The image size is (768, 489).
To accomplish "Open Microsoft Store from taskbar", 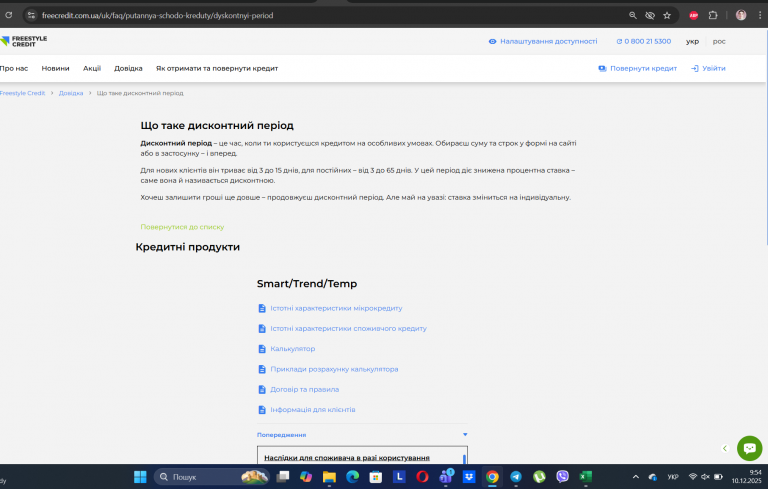I will [x=376, y=477].
